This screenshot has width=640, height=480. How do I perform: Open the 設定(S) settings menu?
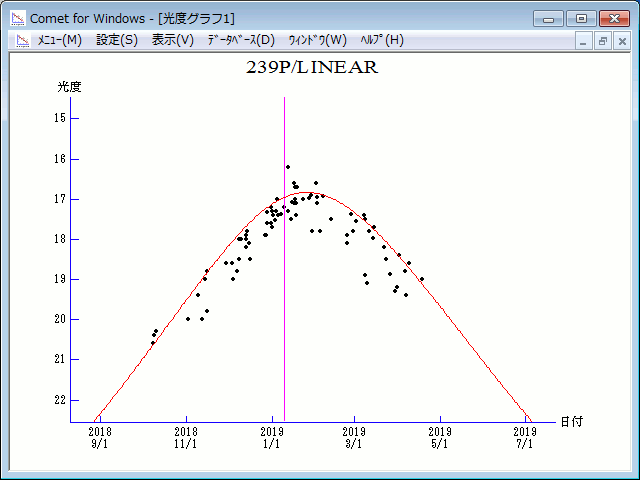tap(117, 40)
